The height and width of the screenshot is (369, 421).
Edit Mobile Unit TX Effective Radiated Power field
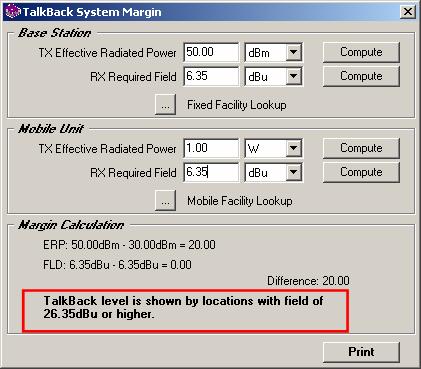point(211,148)
